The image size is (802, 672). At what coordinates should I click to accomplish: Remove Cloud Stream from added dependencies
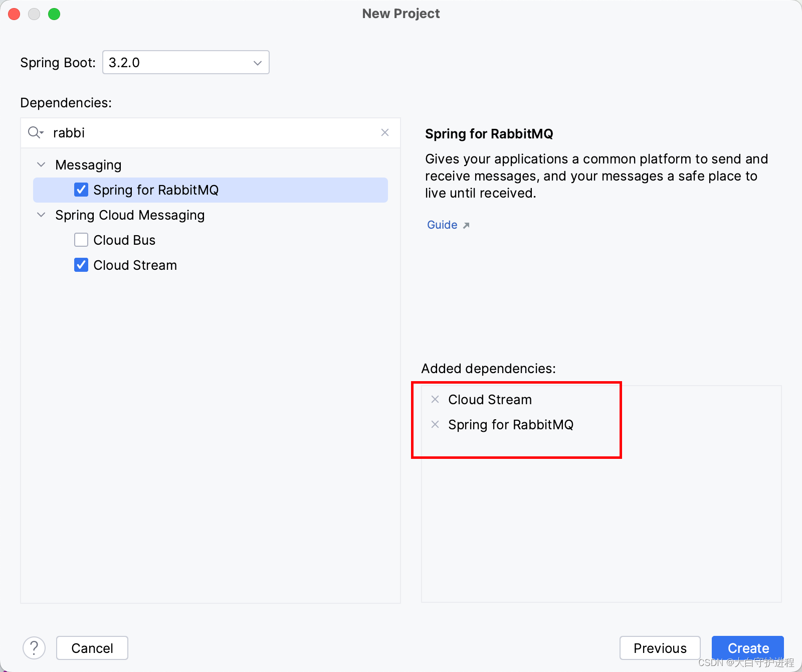click(435, 399)
